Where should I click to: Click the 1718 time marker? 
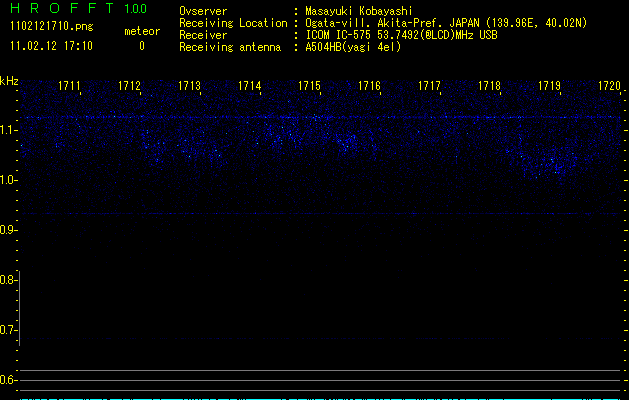coord(489,86)
